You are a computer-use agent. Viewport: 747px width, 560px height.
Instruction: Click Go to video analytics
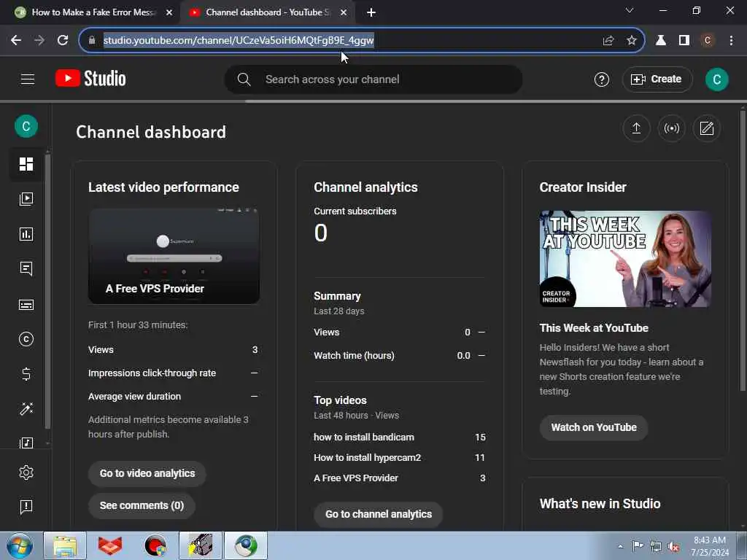pyautogui.click(x=147, y=473)
